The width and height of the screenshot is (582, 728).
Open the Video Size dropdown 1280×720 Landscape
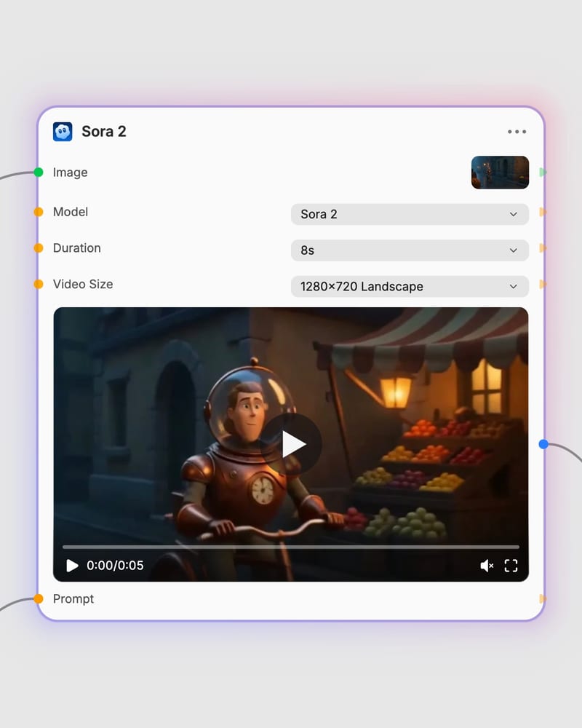pyautogui.click(x=410, y=286)
